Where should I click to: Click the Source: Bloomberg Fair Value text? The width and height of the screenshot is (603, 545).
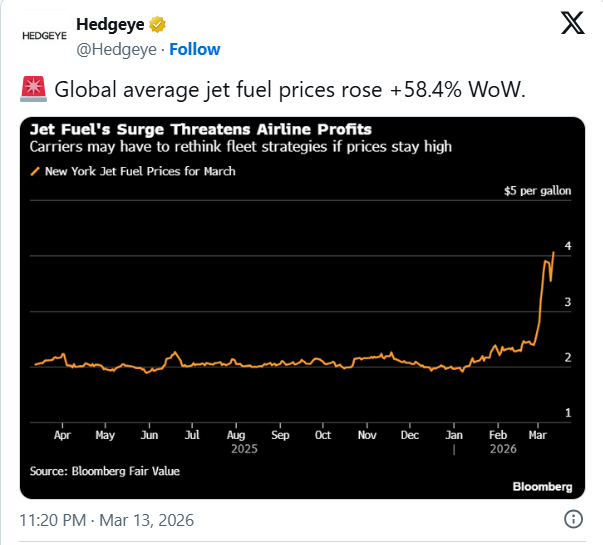104,471
